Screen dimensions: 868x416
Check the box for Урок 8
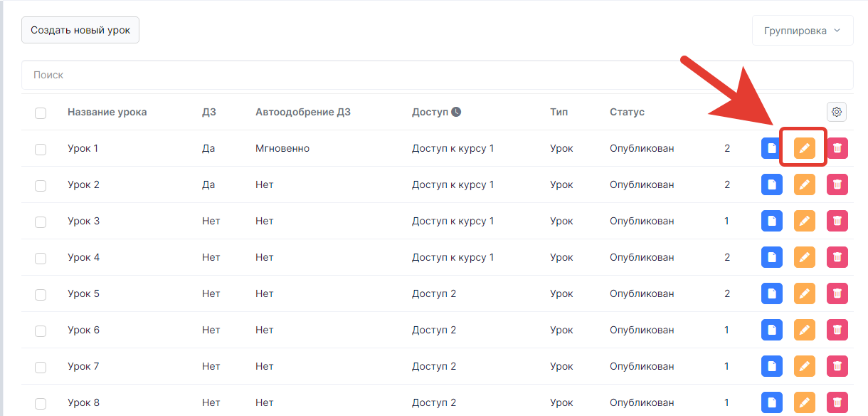tap(41, 403)
